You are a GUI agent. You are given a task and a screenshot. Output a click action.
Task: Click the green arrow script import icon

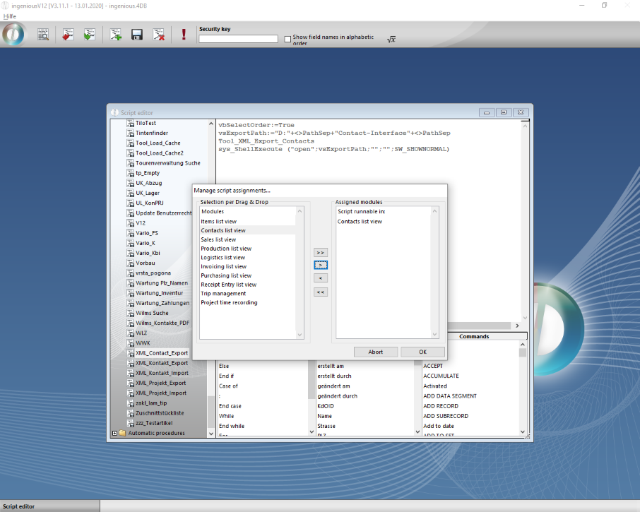click(x=89, y=35)
